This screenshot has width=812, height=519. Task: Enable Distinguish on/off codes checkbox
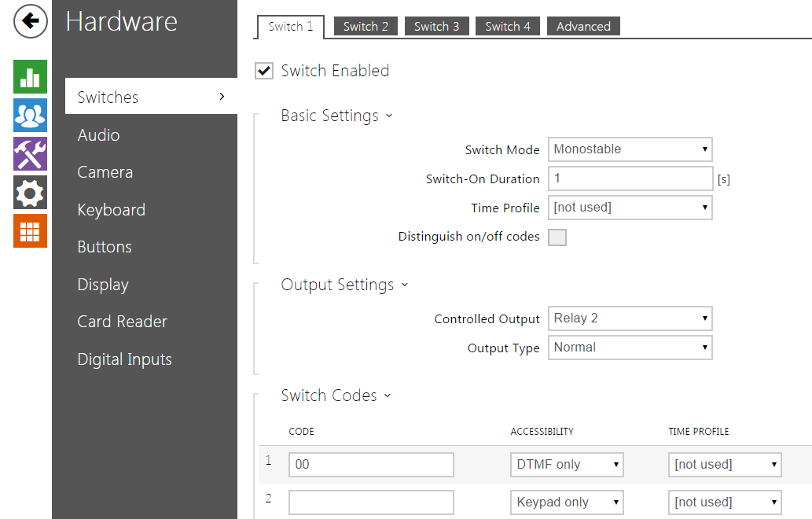[x=557, y=237]
